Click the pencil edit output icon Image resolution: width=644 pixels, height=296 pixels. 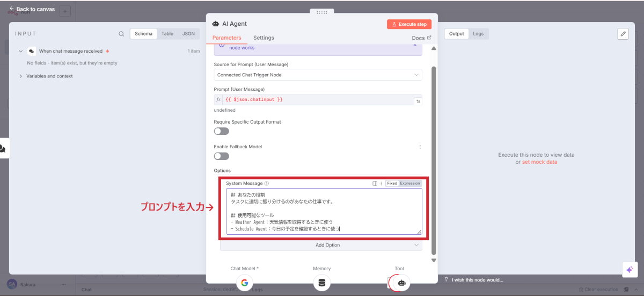pyautogui.click(x=623, y=34)
